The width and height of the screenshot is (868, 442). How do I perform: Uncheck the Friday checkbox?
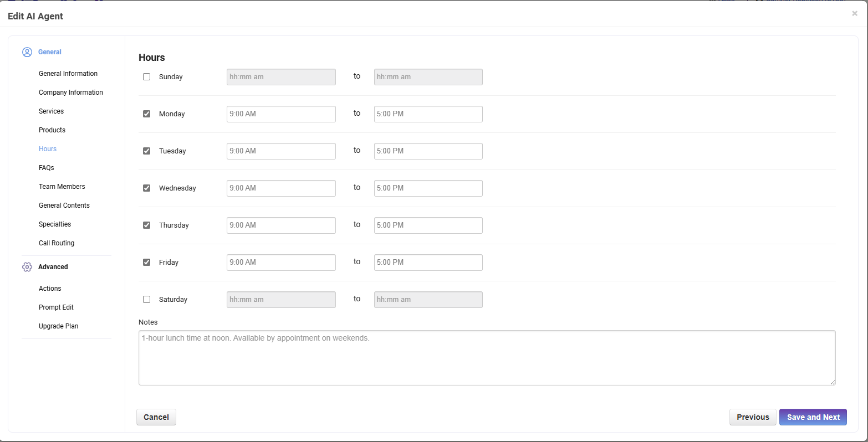(147, 263)
